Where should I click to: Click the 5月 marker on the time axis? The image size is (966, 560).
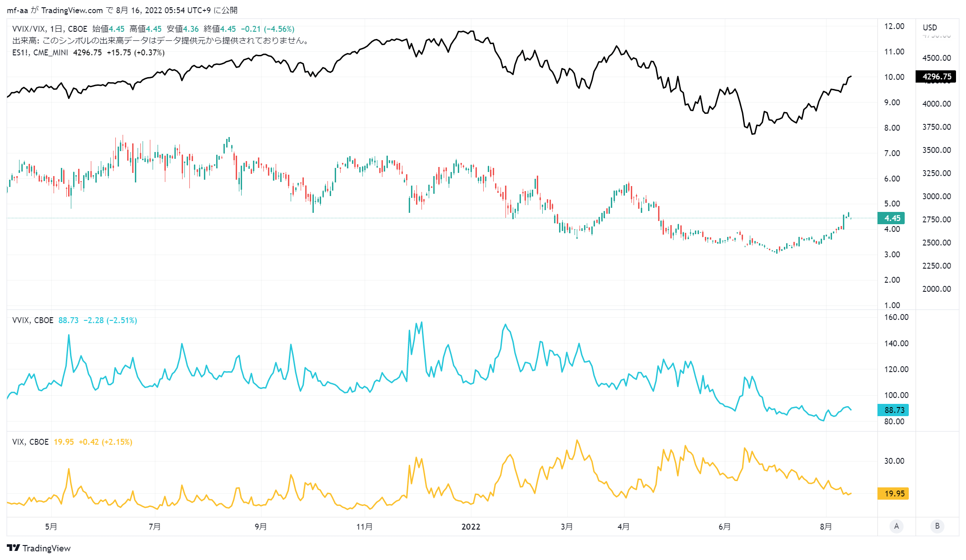(x=51, y=526)
